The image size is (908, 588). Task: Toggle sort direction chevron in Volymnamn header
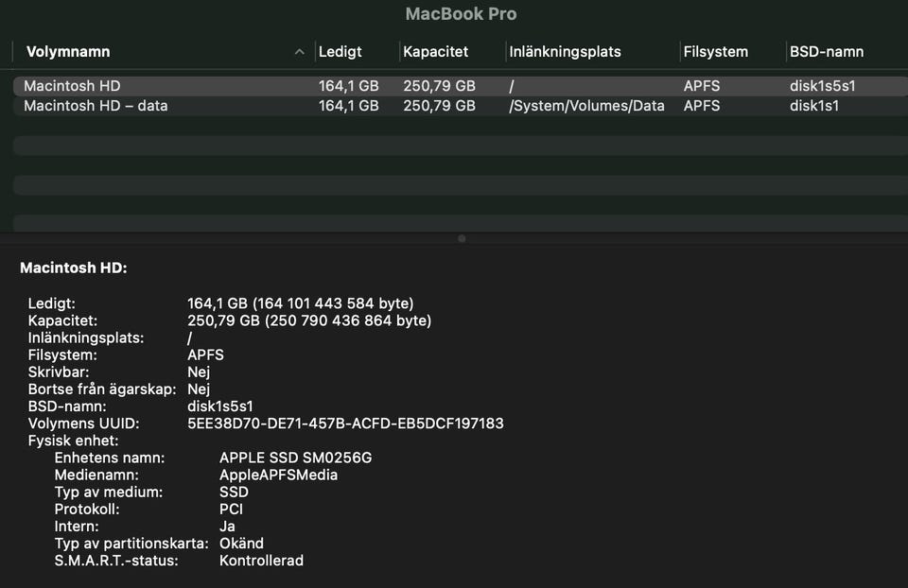(300, 51)
